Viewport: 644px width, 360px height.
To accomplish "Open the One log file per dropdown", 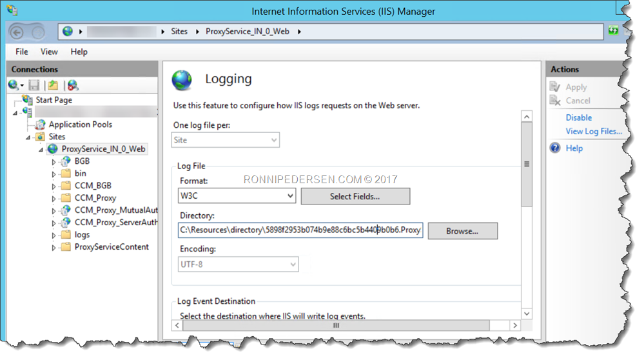I will point(226,140).
